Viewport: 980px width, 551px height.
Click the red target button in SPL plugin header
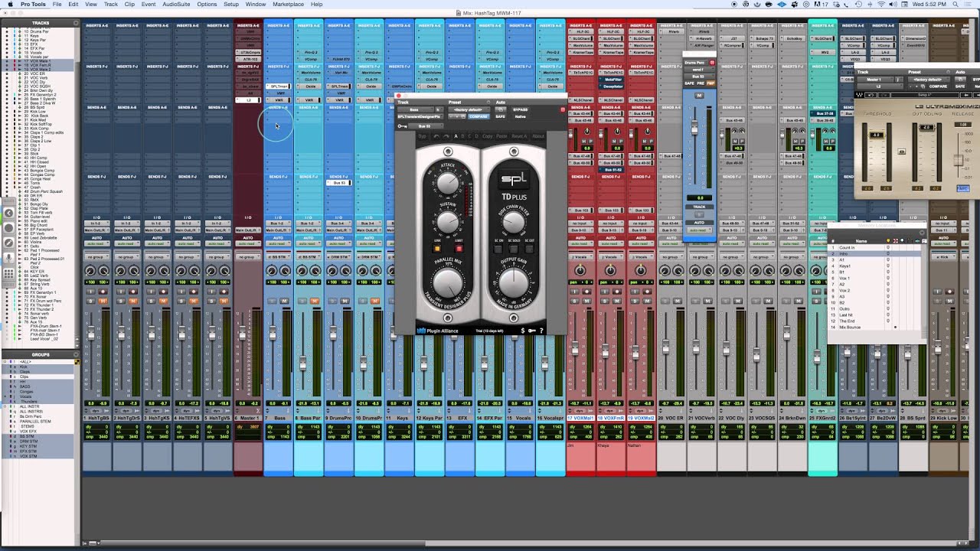point(563,109)
